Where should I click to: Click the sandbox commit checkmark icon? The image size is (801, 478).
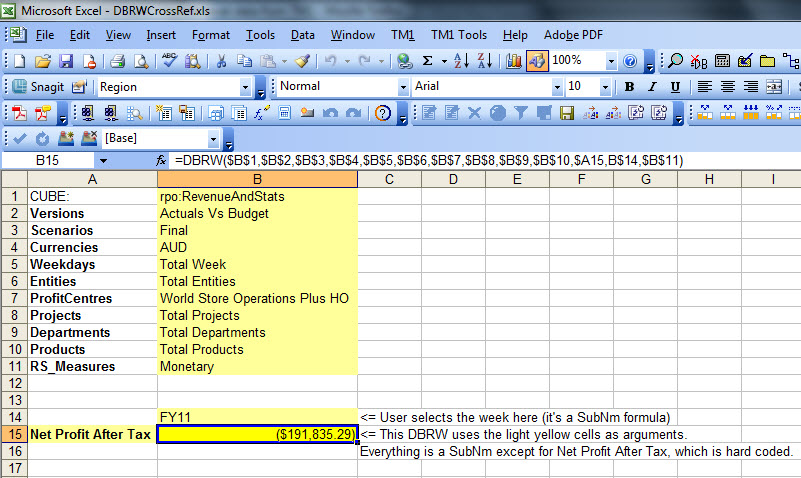(20, 138)
